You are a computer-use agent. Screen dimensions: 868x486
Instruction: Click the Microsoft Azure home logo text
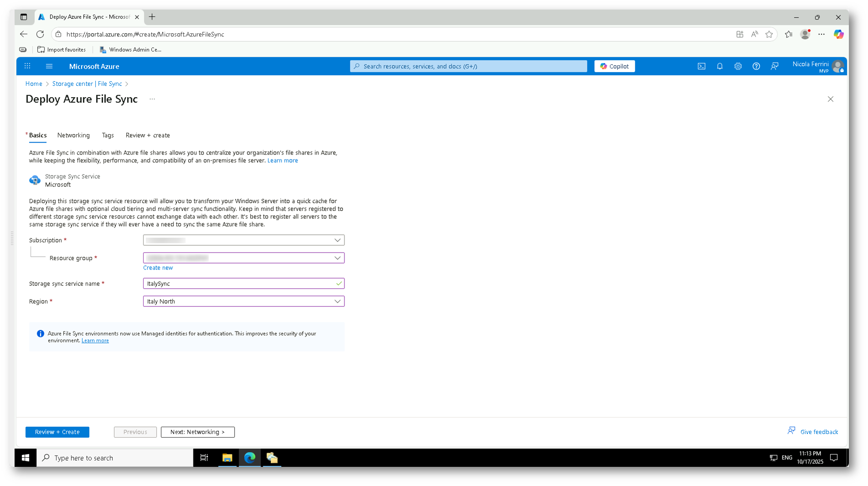coord(94,67)
